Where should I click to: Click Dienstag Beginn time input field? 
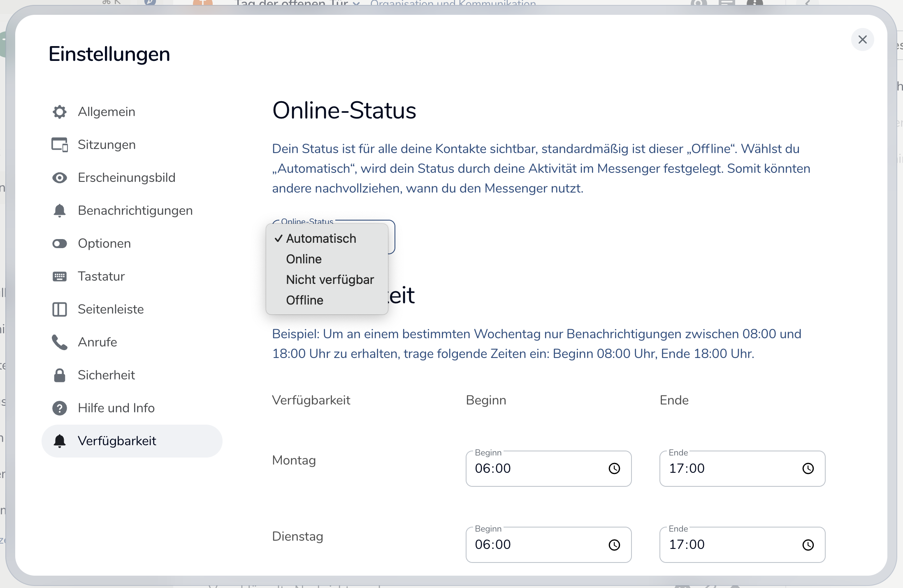535,545
